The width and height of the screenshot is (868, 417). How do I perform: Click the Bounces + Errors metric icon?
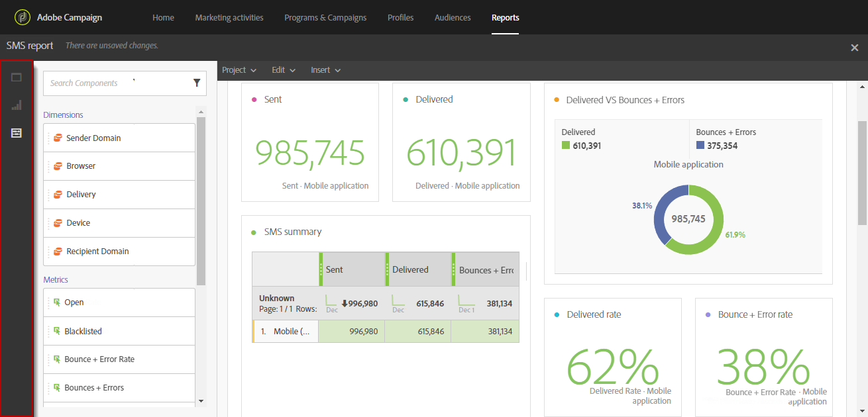[57, 387]
